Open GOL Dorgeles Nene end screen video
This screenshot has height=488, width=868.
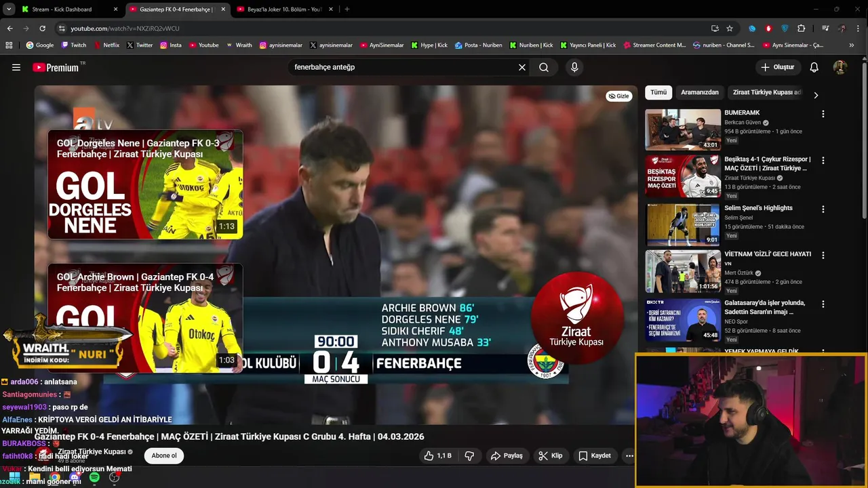(x=145, y=184)
